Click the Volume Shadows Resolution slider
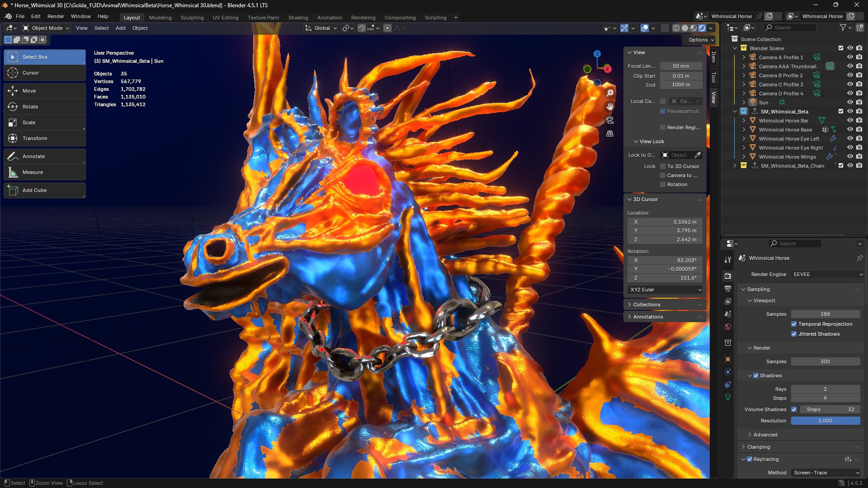Screen dimensions: 868x488 click(826, 421)
